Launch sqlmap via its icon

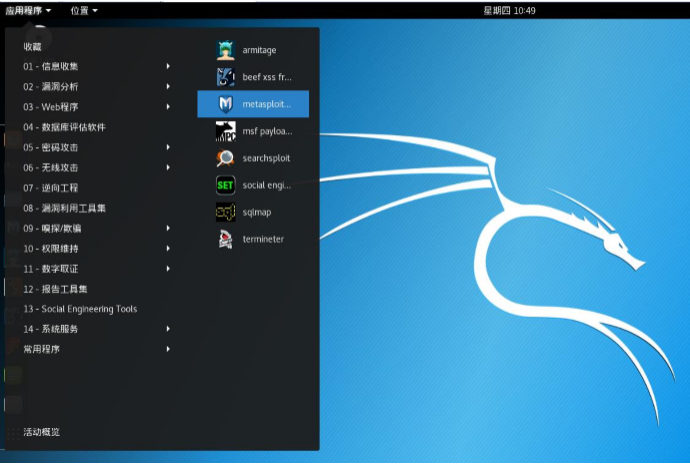(226, 212)
